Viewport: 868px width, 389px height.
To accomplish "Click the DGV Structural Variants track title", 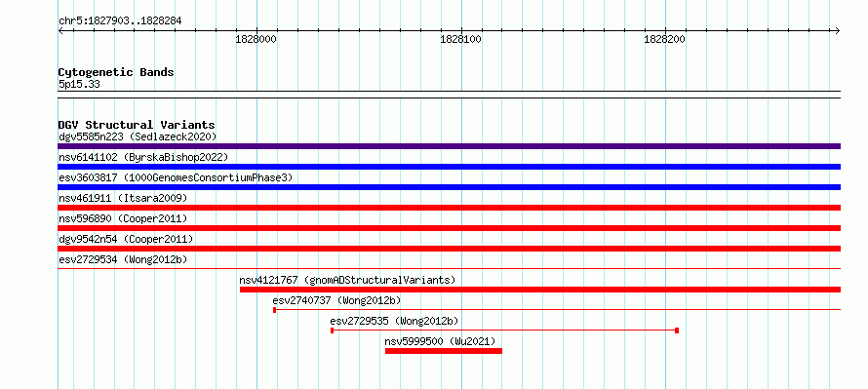I will pyautogui.click(x=137, y=125).
